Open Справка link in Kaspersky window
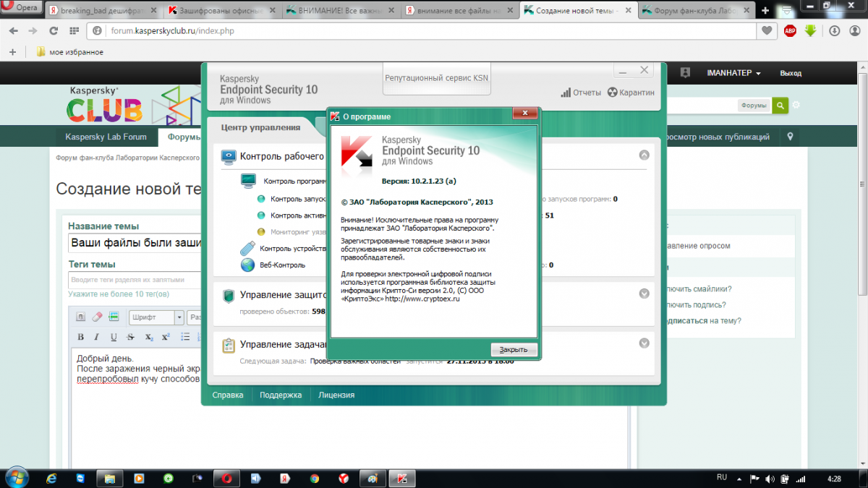Screen dimensions: 868x488 (x=227, y=395)
